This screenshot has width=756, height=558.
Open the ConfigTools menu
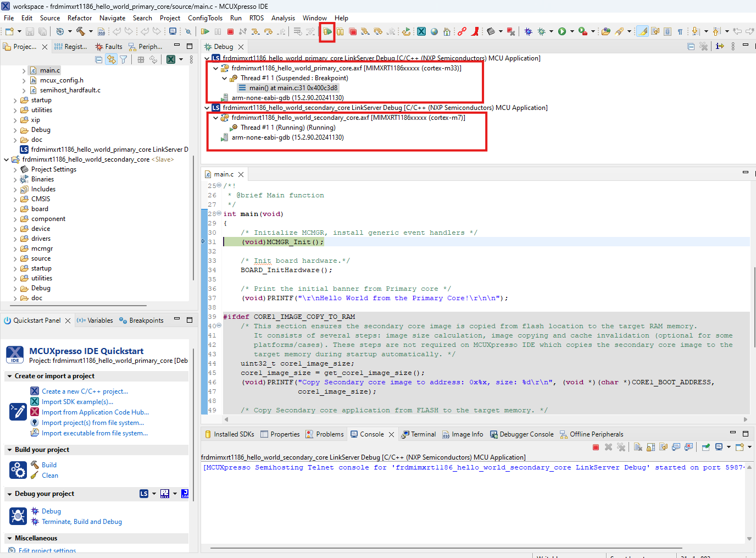pyautogui.click(x=205, y=18)
